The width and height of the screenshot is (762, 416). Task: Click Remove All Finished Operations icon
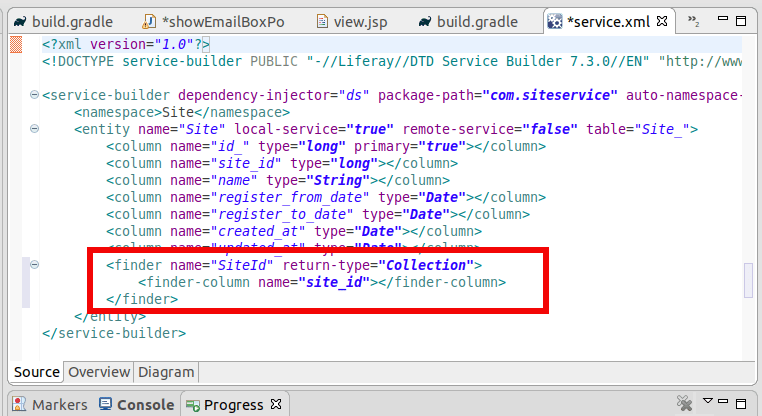point(685,405)
